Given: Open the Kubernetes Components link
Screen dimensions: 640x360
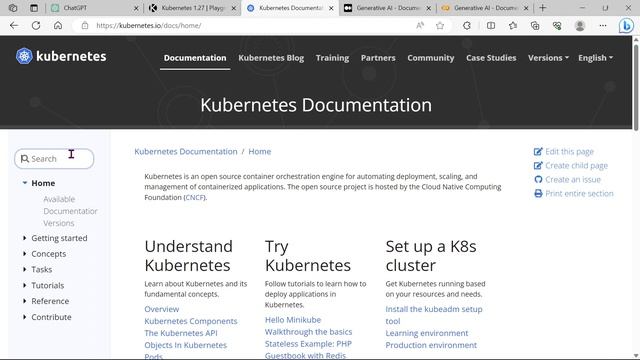Looking at the screenshot, I should pyautogui.click(x=191, y=321).
